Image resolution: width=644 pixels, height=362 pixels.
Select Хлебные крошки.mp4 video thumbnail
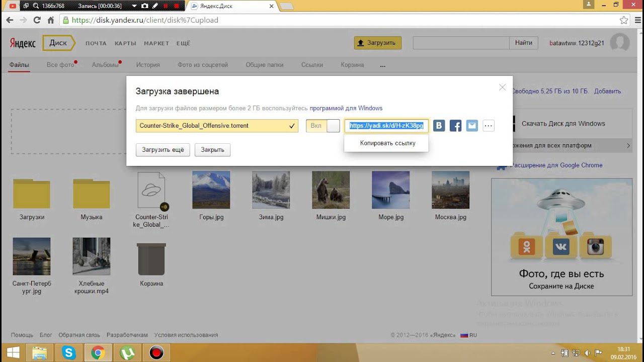tap(92, 256)
